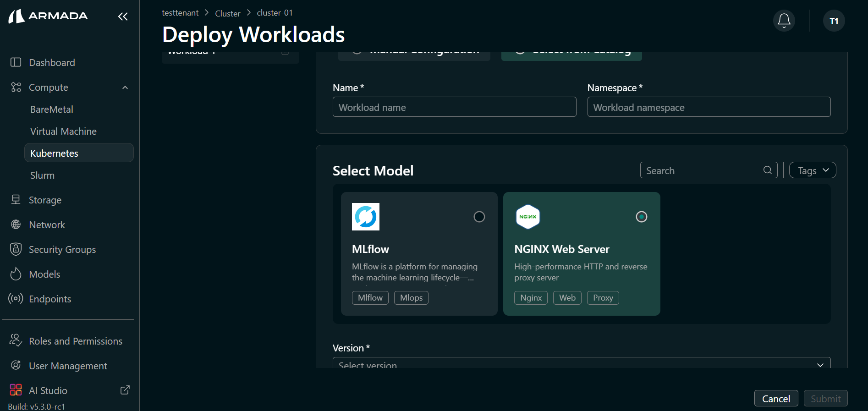Click the Armada logo
This screenshot has height=411, width=868.
pyautogui.click(x=48, y=16)
